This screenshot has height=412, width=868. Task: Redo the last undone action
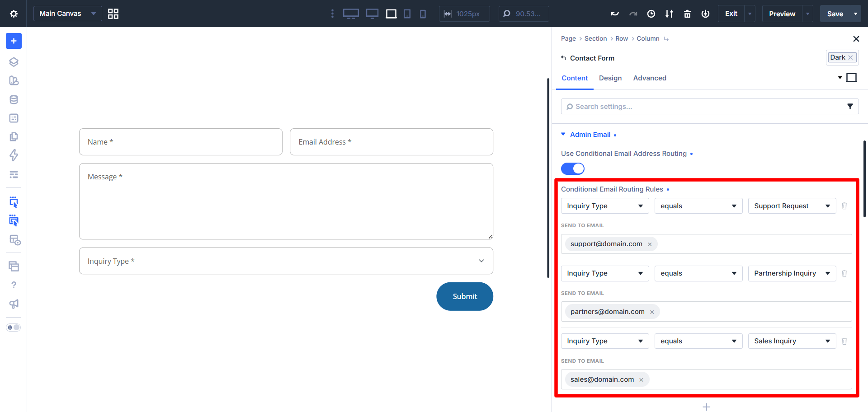(633, 14)
